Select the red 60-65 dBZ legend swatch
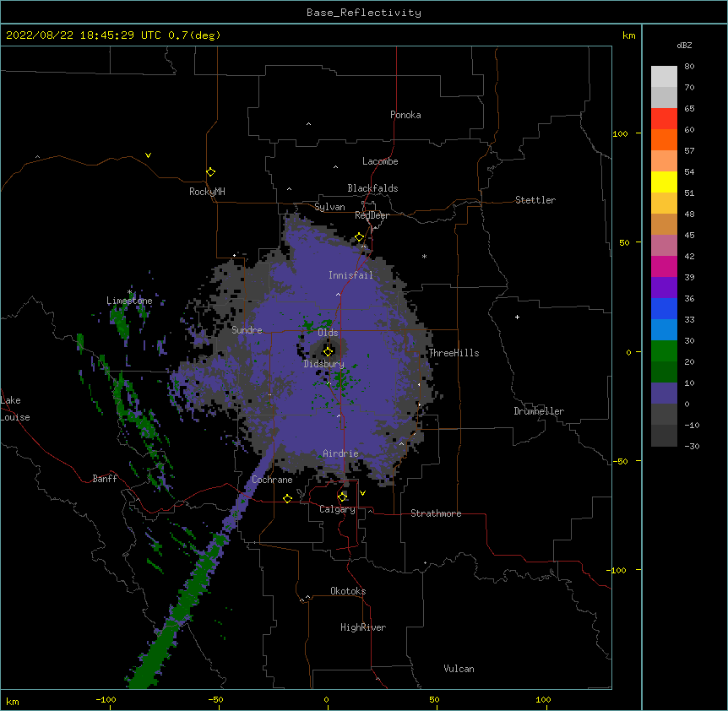 pyautogui.click(x=664, y=119)
